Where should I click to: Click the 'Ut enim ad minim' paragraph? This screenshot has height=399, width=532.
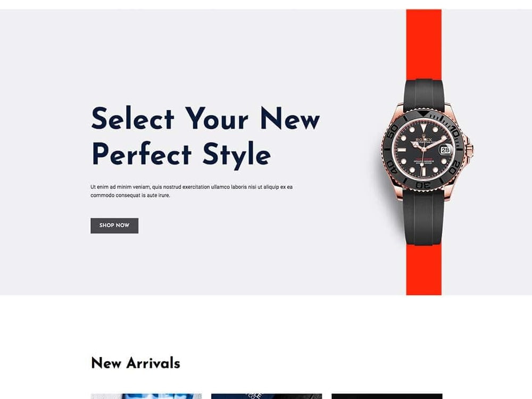tap(192, 191)
